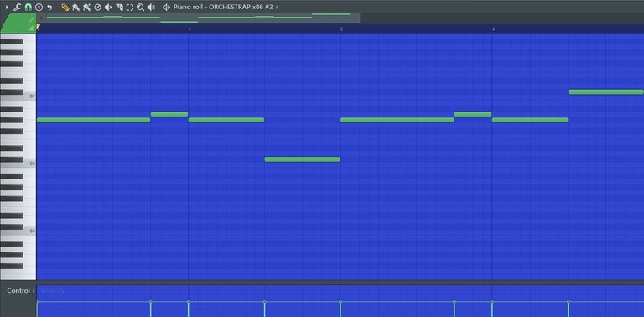This screenshot has height=317, width=644.
Task: Click the scroll left arrow in overview
Action: pyautogui.click(x=41, y=18)
